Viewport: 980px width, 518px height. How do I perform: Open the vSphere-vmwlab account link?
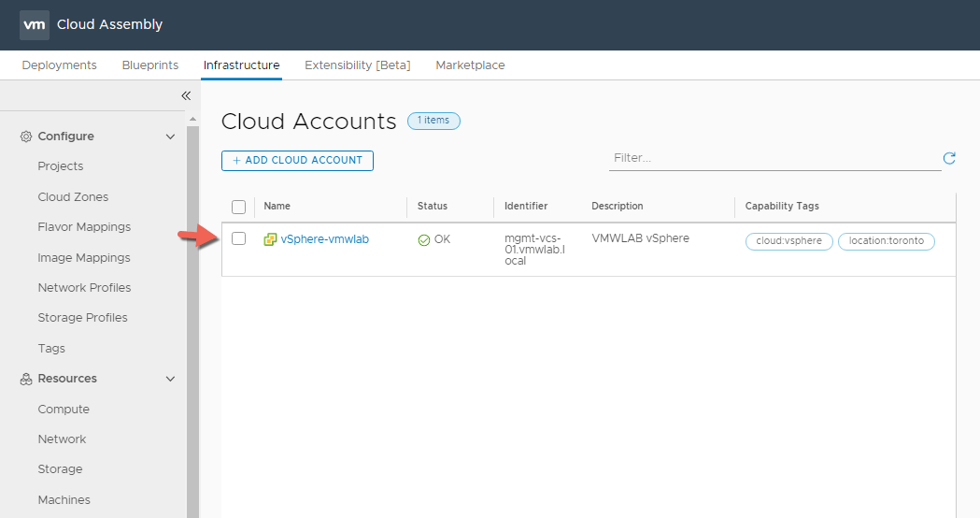(324, 239)
